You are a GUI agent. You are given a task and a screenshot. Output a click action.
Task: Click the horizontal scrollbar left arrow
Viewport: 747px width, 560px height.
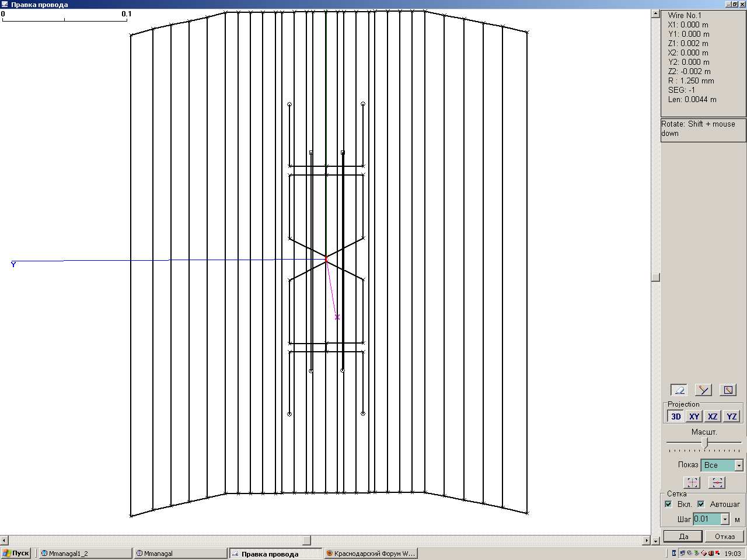coord(4,540)
